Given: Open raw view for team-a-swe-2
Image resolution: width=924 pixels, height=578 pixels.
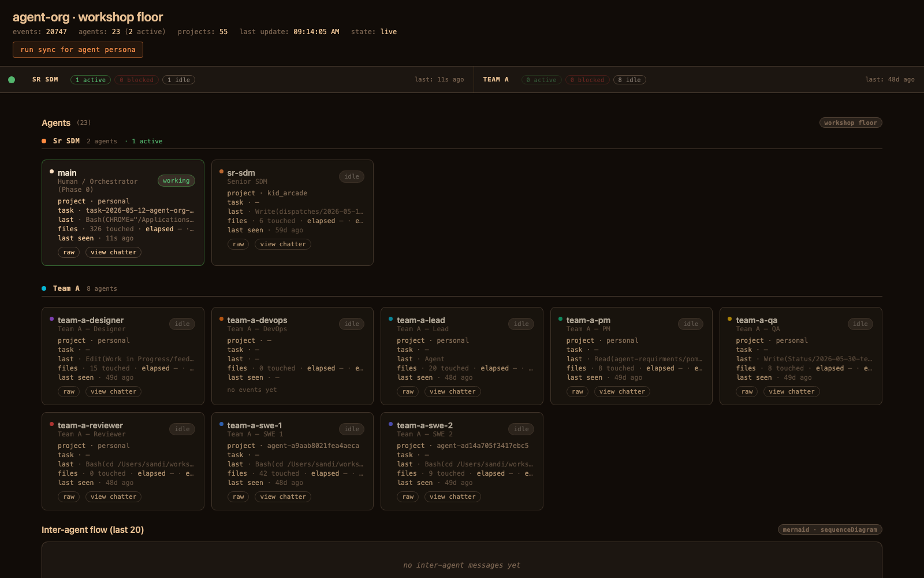Looking at the screenshot, I should (408, 497).
